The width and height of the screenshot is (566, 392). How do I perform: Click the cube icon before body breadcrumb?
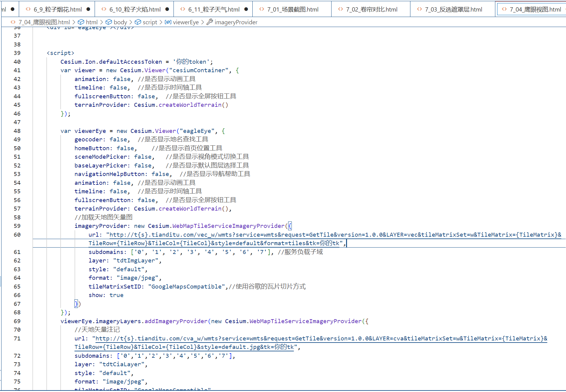[109, 22]
